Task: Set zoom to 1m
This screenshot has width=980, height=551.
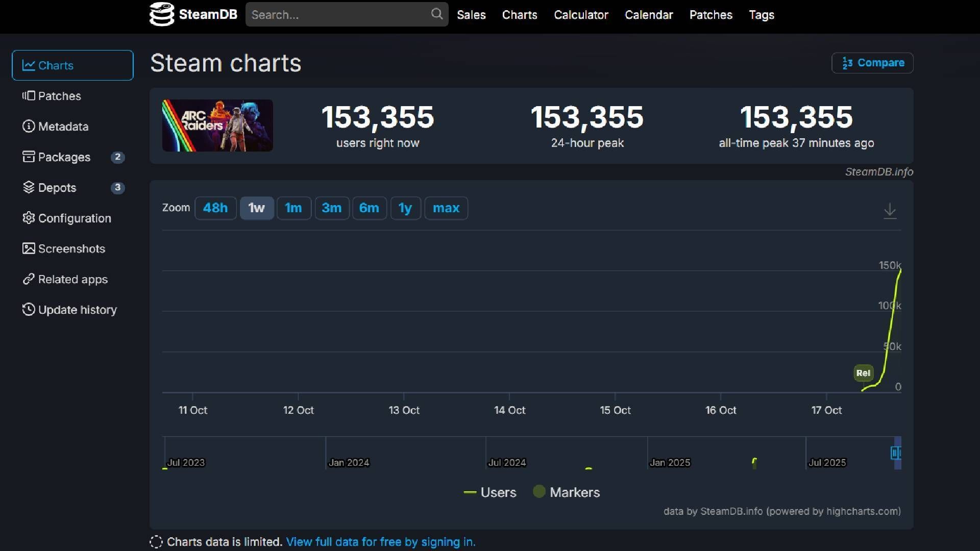Action: point(293,208)
